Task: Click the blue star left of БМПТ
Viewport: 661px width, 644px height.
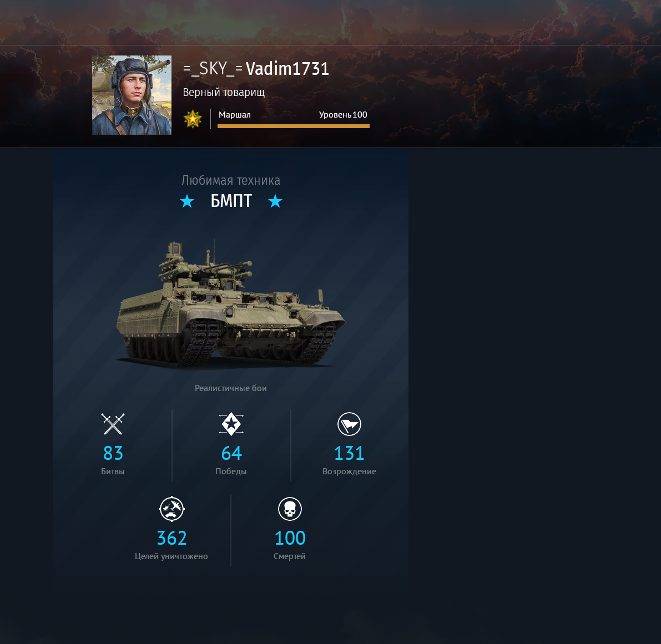Action: click(x=187, y=201)
